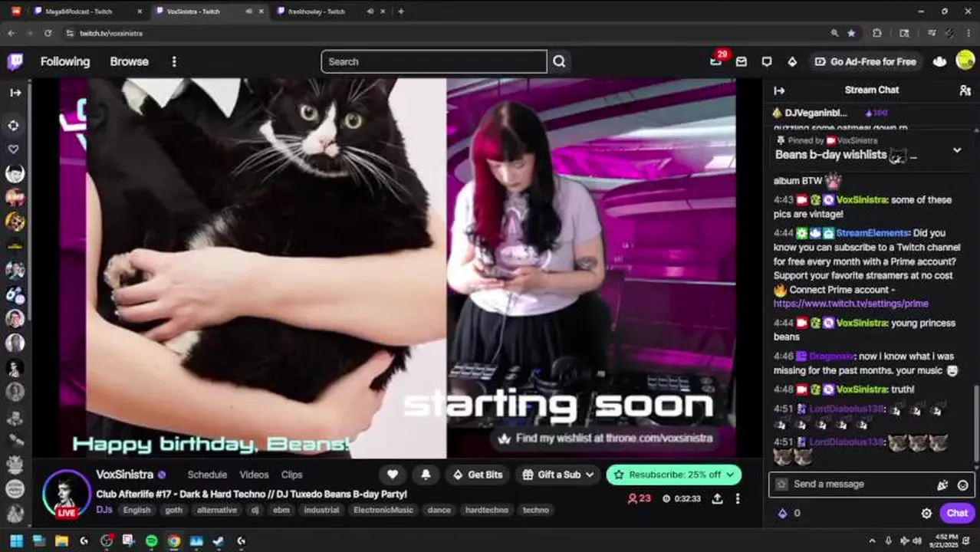Show hidden system tray icons
Image resolution: width=980 pixels, height=552 pixels.
(872, 540)
